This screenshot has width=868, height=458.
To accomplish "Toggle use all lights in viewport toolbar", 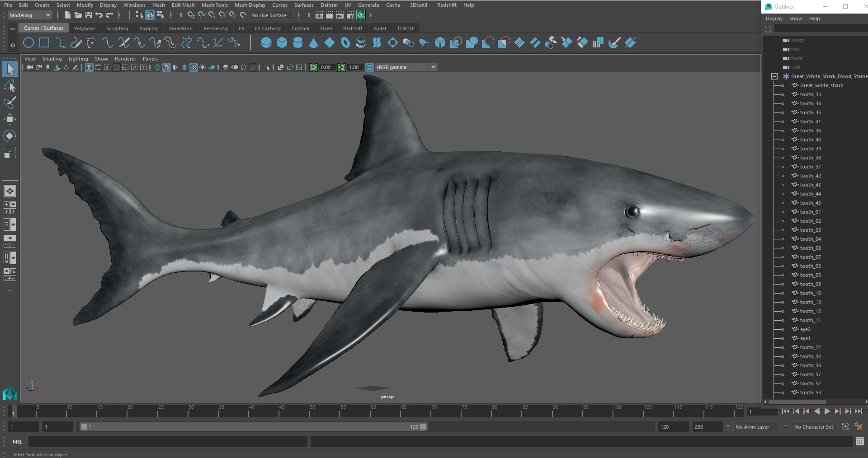I will click(203, 67).
